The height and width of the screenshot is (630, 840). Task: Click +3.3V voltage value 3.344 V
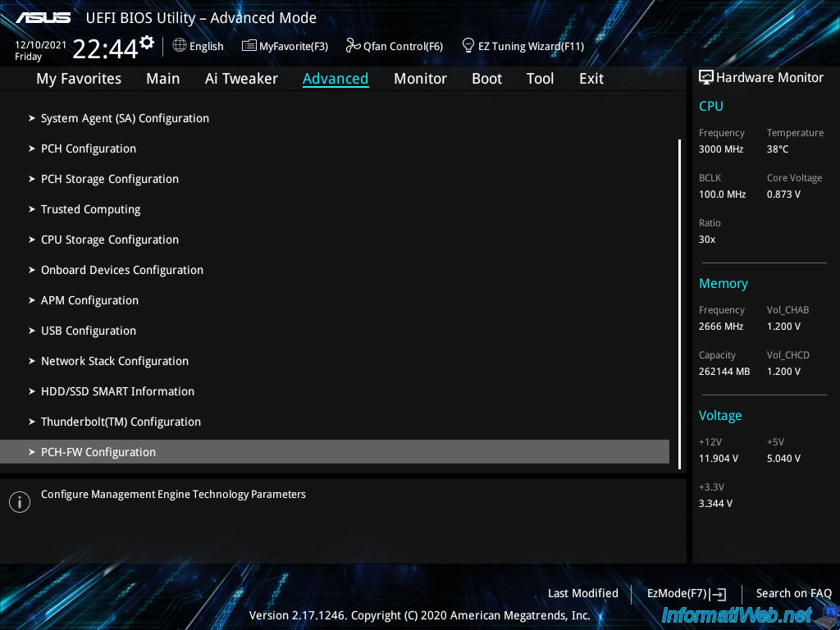(x=715, y=504)
